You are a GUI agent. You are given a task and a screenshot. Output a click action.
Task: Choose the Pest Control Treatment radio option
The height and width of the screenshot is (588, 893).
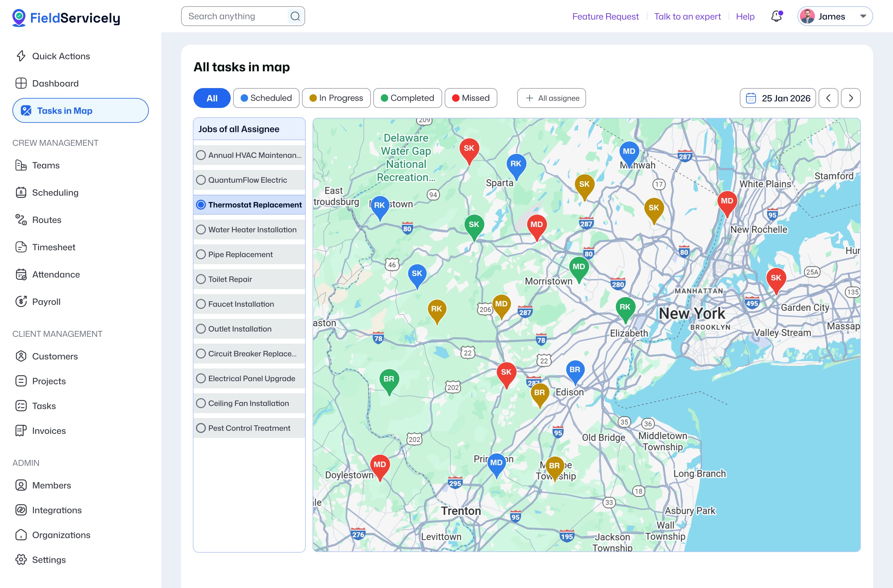coord(201,428)
